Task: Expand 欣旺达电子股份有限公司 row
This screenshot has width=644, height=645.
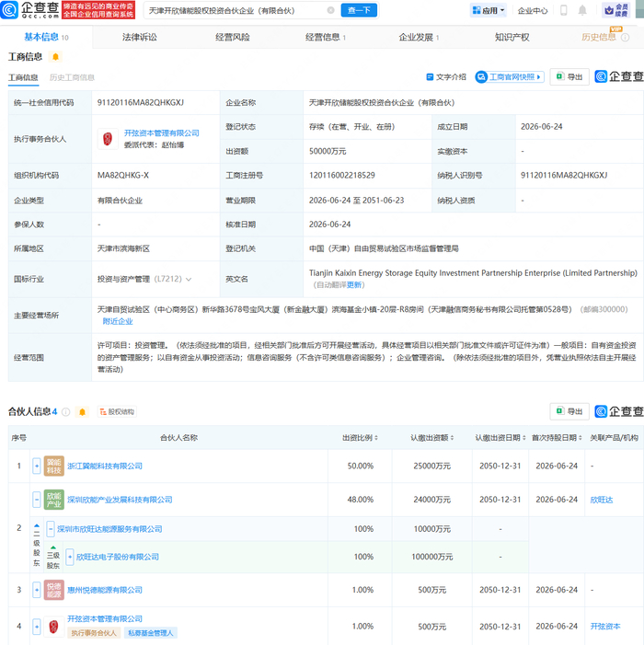Action: tap(70, 557)
